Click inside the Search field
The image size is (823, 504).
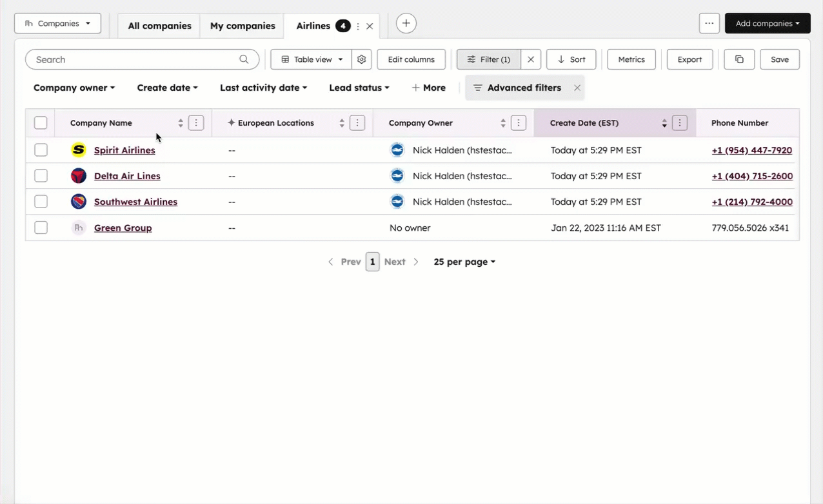pyautogui.click(x=129, y=59)
